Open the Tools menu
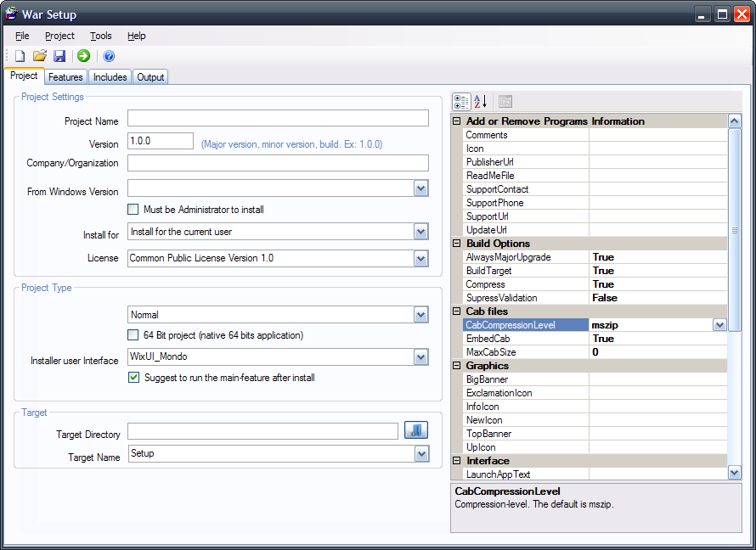 click(x=101, y=36)
